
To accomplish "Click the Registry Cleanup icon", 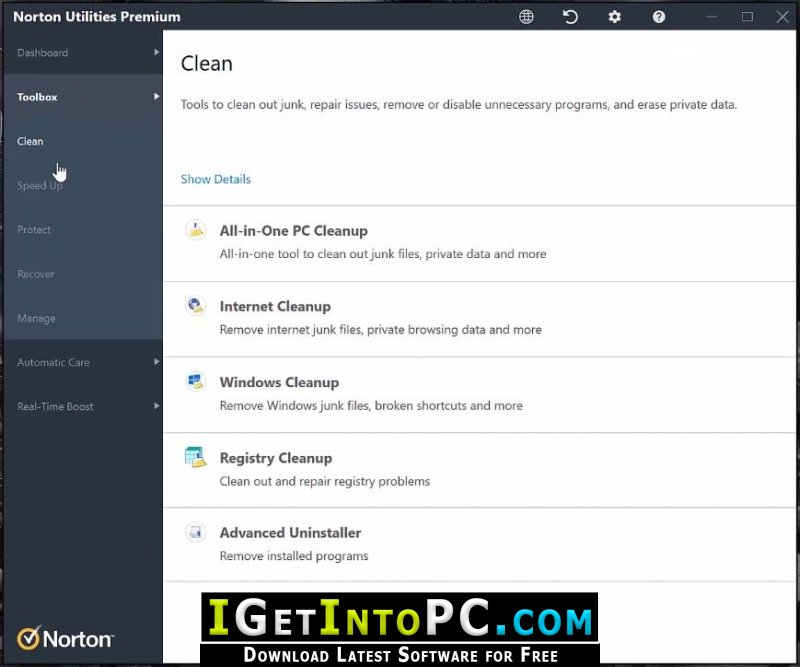I will 195,457.
